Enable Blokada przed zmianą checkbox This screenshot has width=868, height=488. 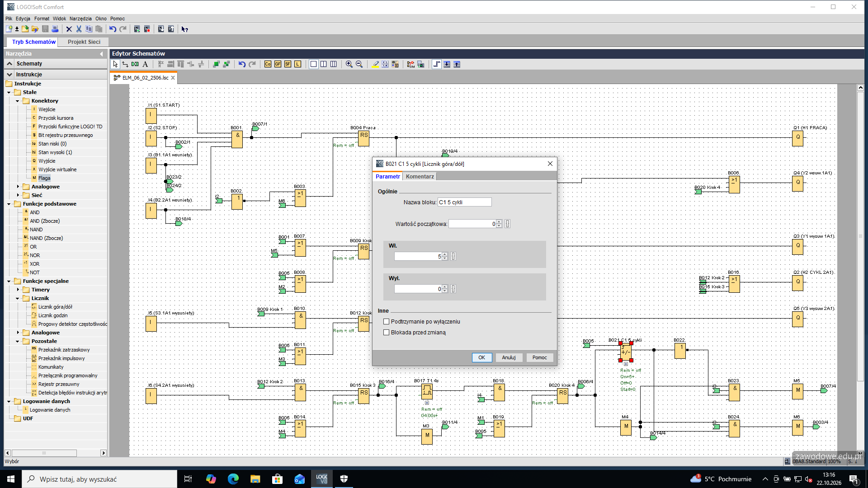386,333
